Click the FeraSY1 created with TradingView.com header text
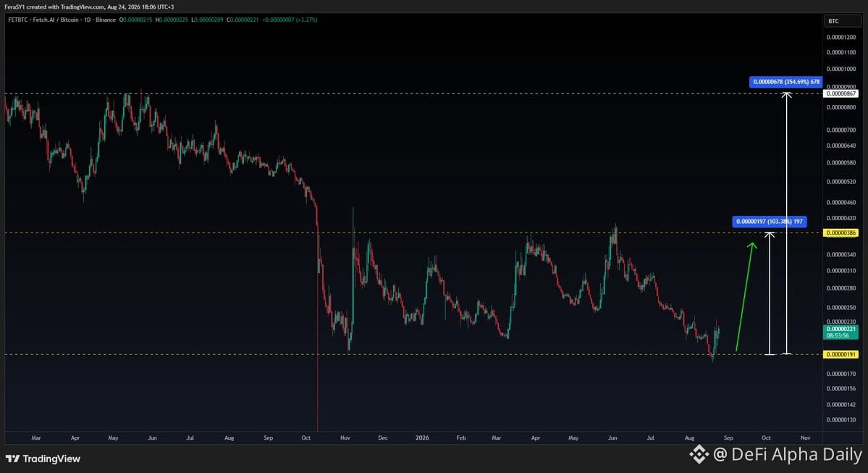The height and width of the screenshot is (473, 868). (89, 7)
